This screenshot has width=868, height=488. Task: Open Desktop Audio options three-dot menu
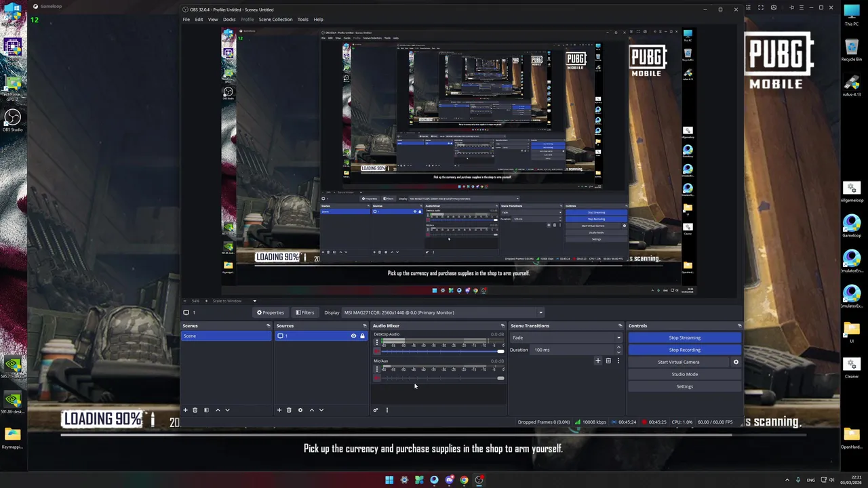click(377, 342)
